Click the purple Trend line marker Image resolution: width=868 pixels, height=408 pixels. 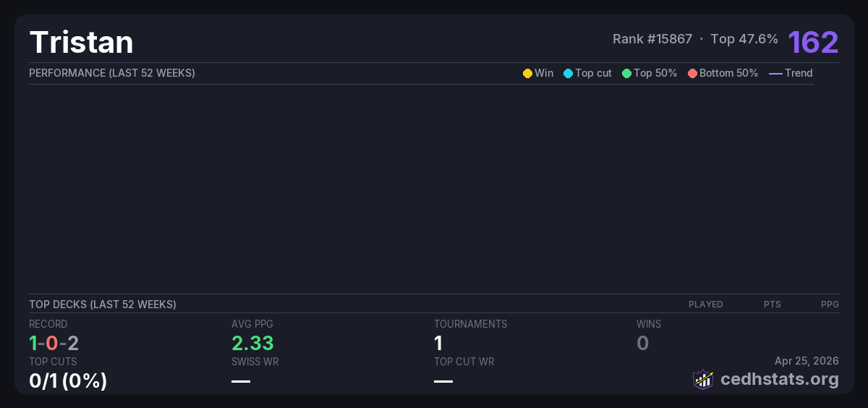pyautogui.click(x=775, y=73)
